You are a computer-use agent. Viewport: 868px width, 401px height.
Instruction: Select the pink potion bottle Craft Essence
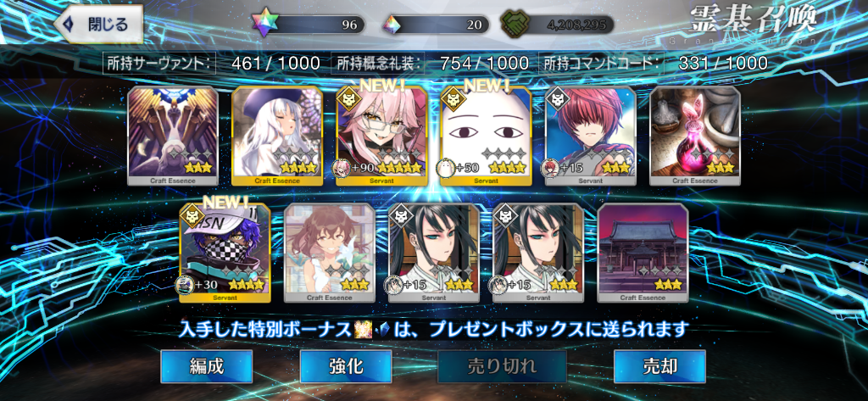point(695,136)
